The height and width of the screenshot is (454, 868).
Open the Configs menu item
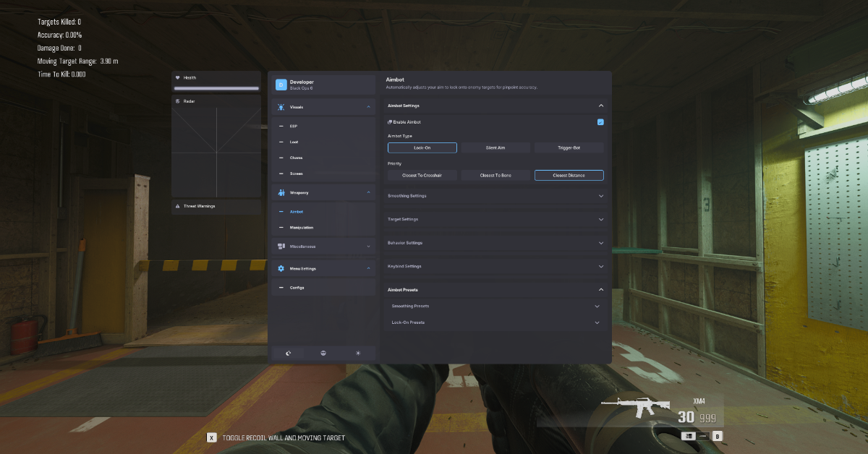[x=297, y=288]
